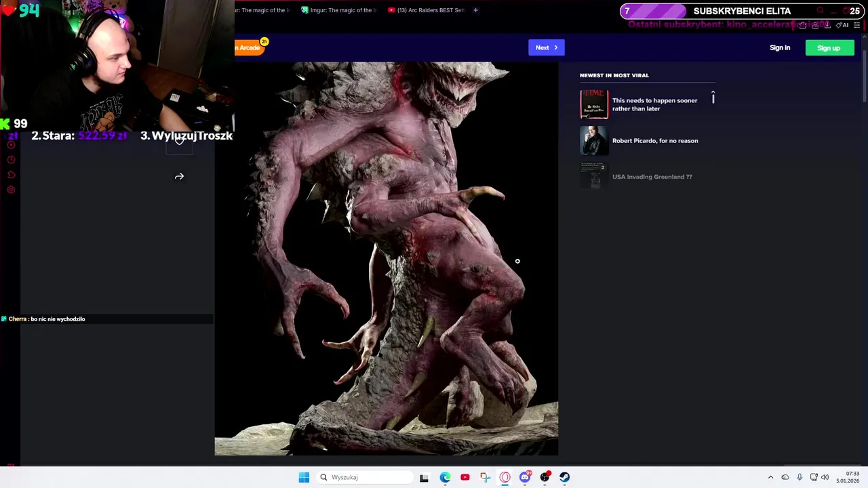Click the Wyszukaj taskbar search box
868x488 pixels.
365,477
